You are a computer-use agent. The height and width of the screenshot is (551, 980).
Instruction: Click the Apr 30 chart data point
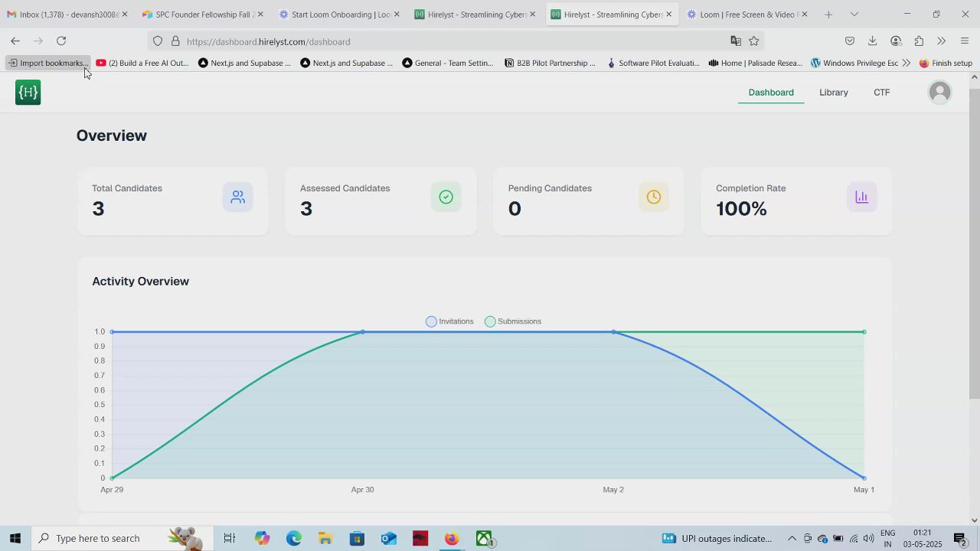(362, 332)
